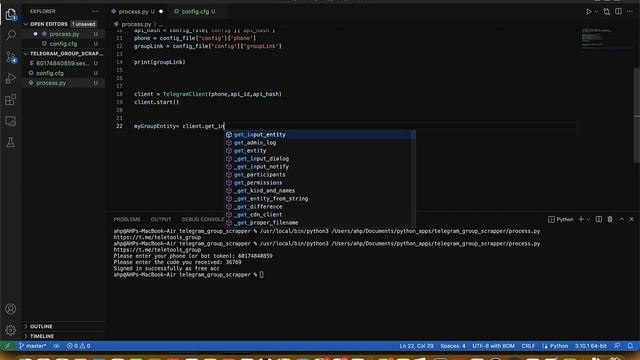The width and height of the screenshot is (640, 360).
Task: Open the Extensions view
Action: [11, 100]
